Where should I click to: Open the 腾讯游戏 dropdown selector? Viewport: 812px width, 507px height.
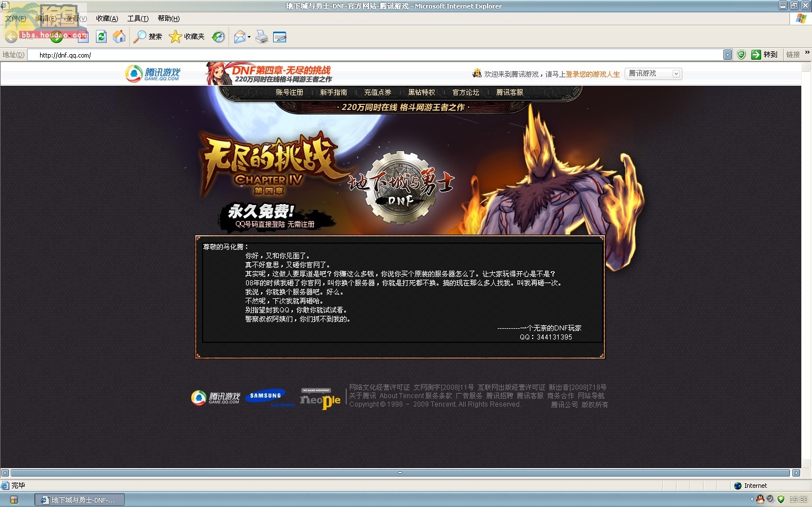pyautogui.click(x=653, y=73)
